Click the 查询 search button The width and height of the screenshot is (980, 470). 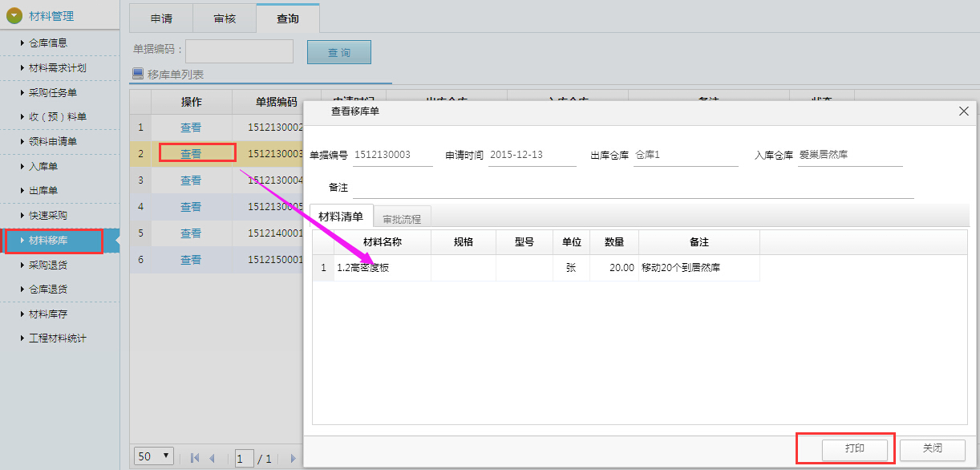(338, 52)
